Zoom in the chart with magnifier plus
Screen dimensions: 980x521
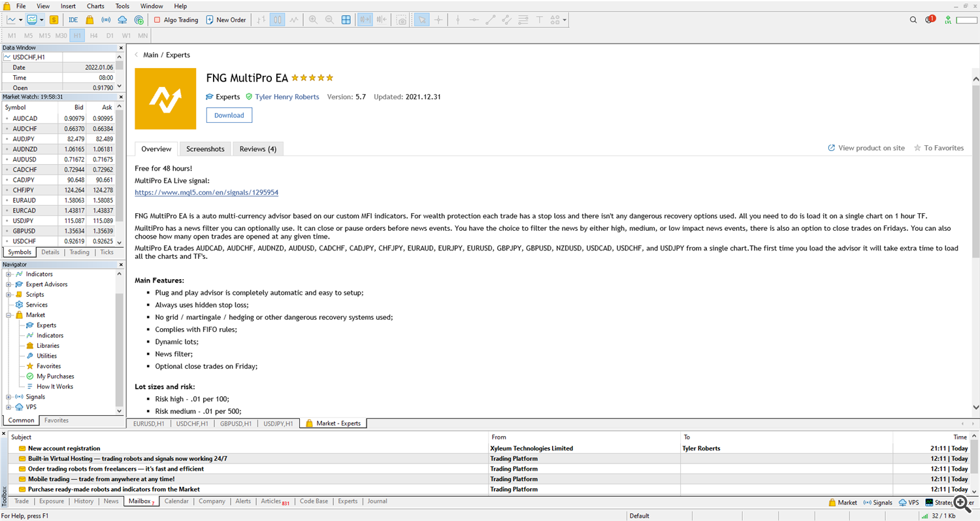313,20
